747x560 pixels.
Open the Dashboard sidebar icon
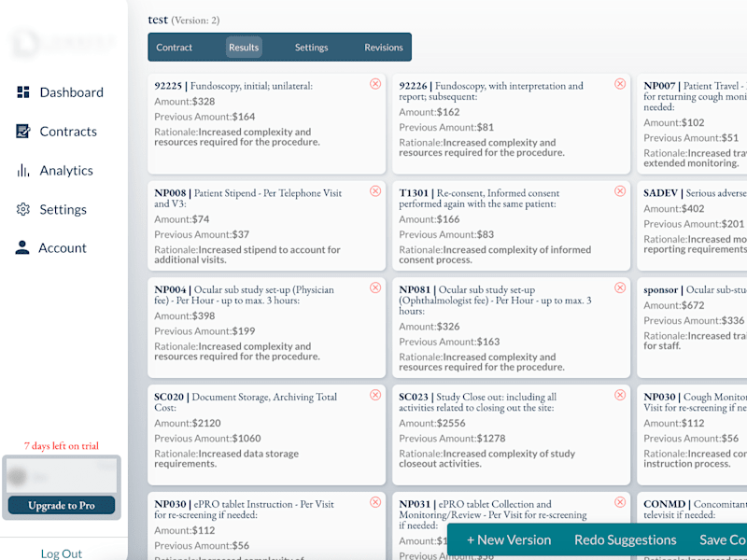point(22,91)
